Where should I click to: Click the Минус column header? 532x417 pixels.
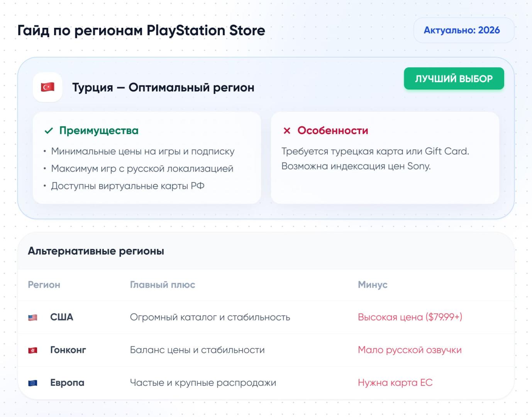[x=373, y=285]
